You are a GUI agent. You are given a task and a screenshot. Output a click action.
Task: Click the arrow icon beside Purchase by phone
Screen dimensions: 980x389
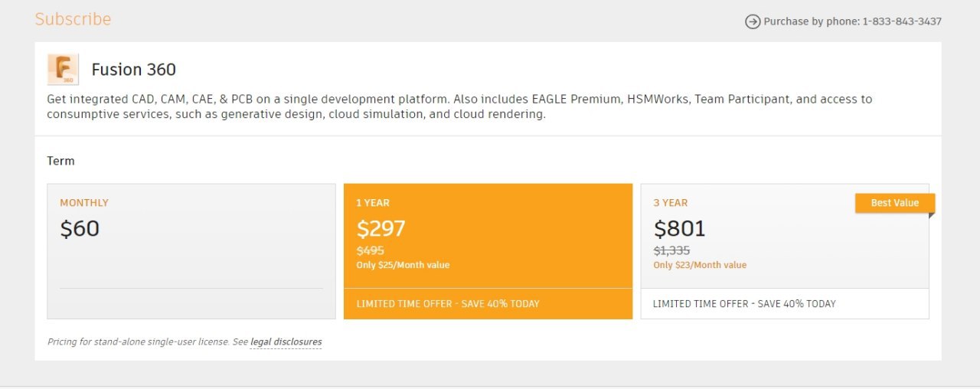click(753, 21)
